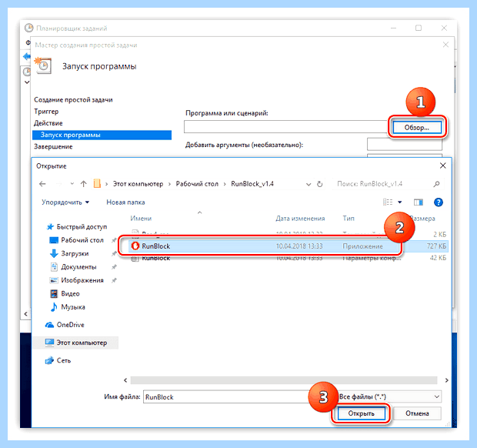Click the Добавить аргументы input field
477x448 pixels.
point(404,144)
